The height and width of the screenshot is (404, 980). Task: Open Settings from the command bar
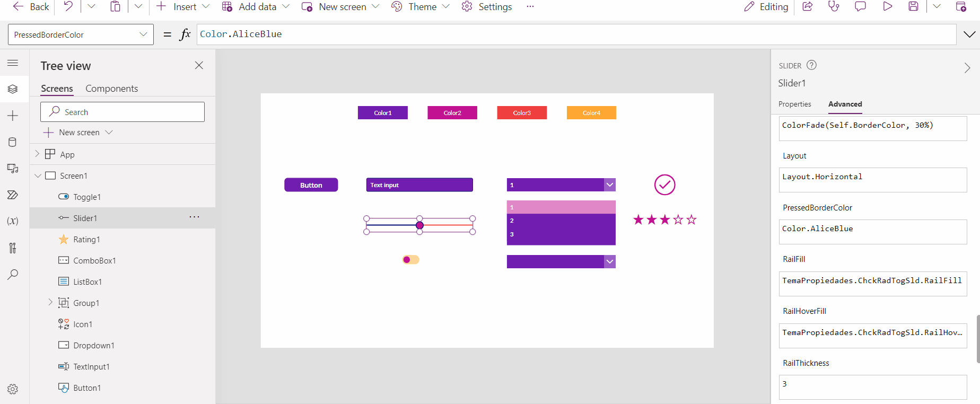[487, 6]
